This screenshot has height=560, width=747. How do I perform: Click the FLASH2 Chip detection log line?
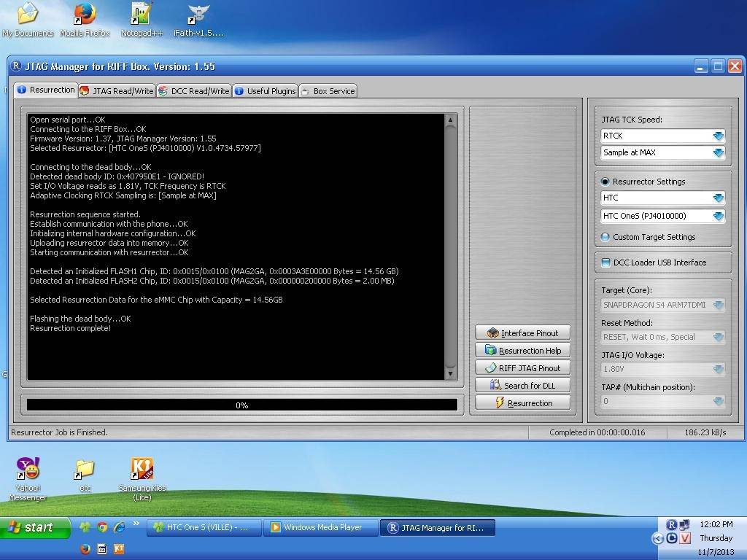click(x=212, y=281)
